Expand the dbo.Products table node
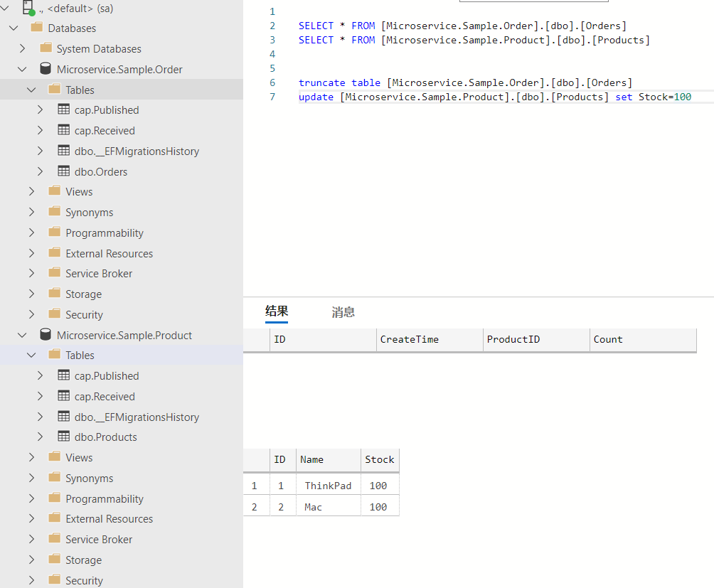 [41, 437]
